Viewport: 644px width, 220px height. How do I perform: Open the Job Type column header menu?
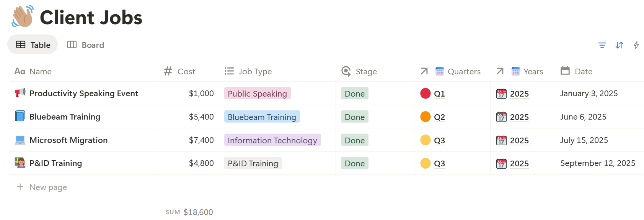pyautogui.click(x=255, y=72)
